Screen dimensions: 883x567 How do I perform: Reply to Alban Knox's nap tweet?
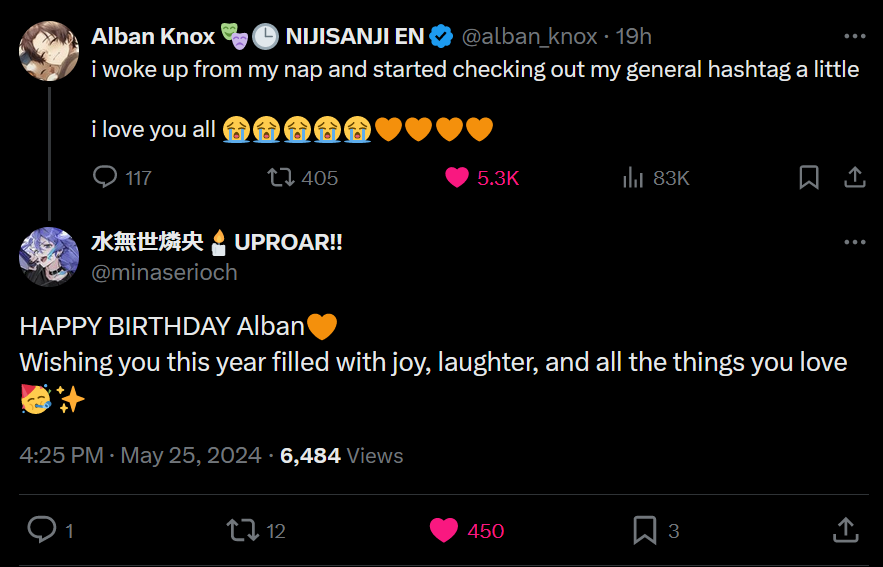[105, 178]
